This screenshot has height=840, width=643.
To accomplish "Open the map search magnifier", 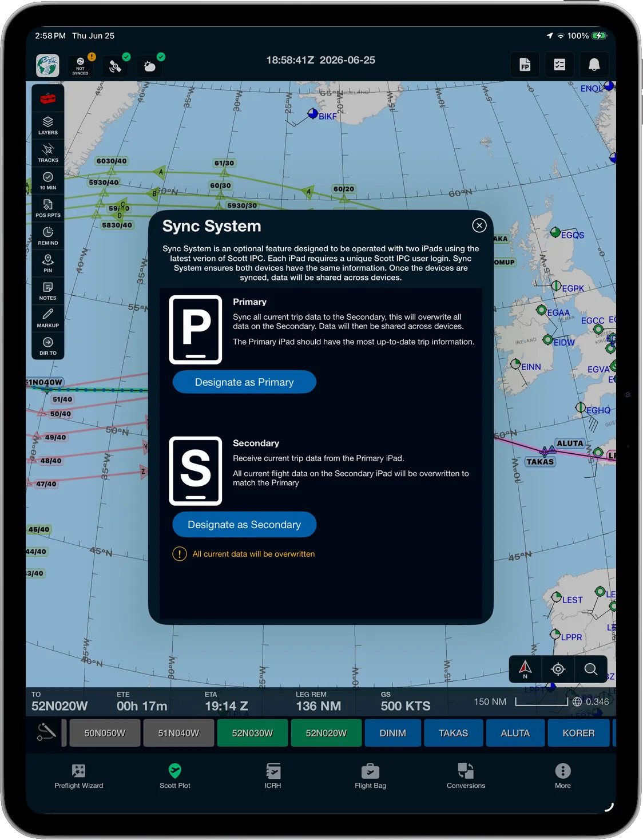I will pyautogui.click(x=591, y=668).
